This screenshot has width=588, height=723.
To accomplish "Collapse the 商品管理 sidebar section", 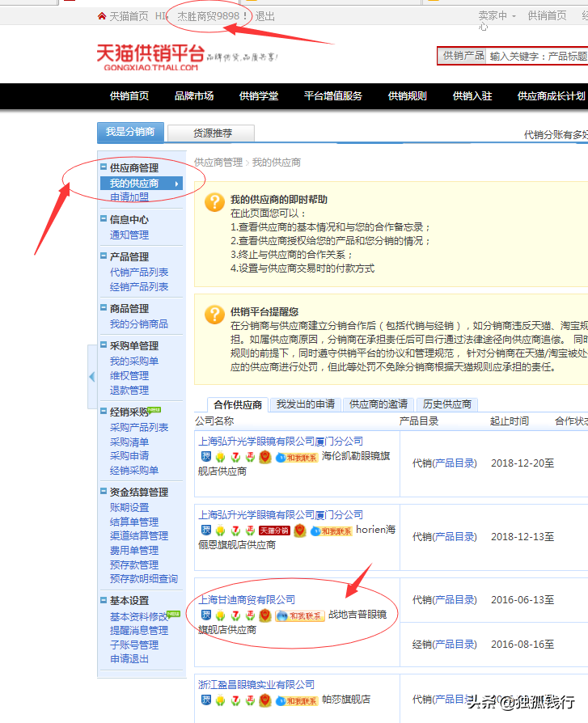I will click(104, 307).
